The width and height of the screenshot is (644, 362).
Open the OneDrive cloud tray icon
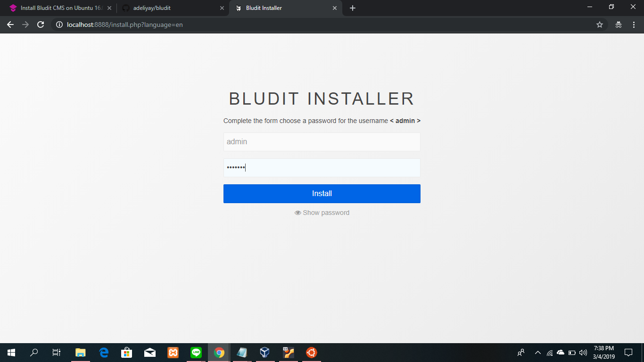click(x=561, y=353)
